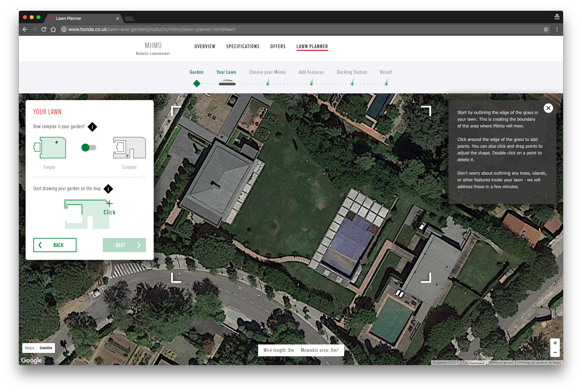Click the map scale 5 m control
The width and height of the screenshot is (582, 392).
pyautogui.click(x=473, y=363)
